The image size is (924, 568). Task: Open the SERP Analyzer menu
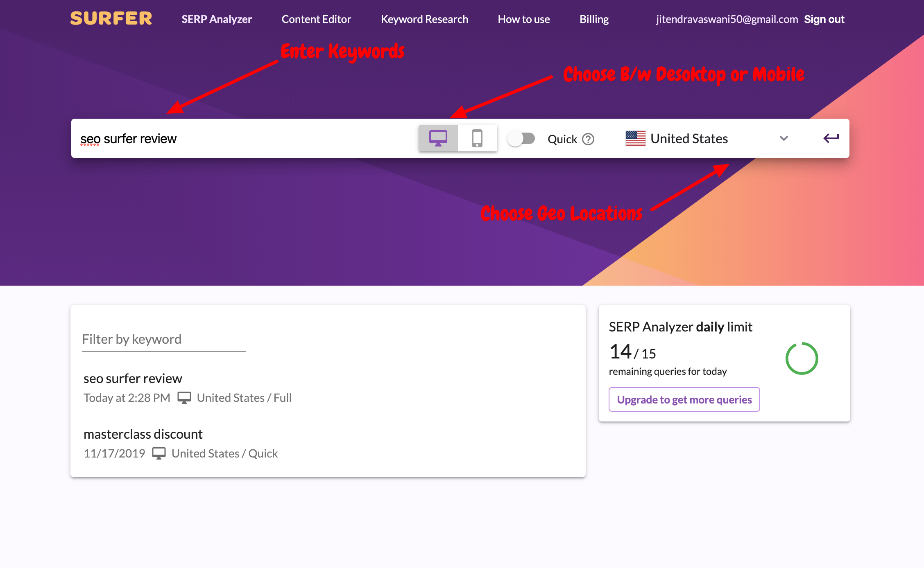(216, 19)
